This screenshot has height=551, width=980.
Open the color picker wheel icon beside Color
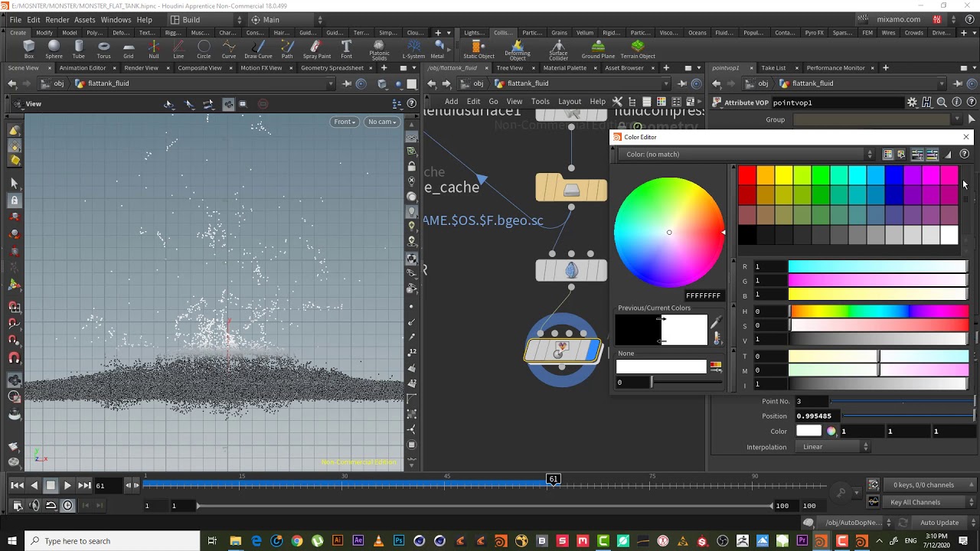pos(831,432)
